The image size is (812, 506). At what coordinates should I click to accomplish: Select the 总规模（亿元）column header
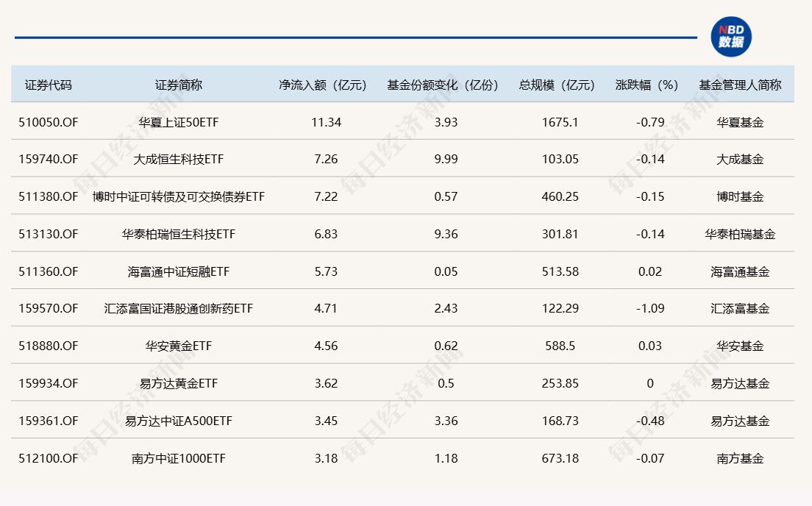(x=557, y=85)
